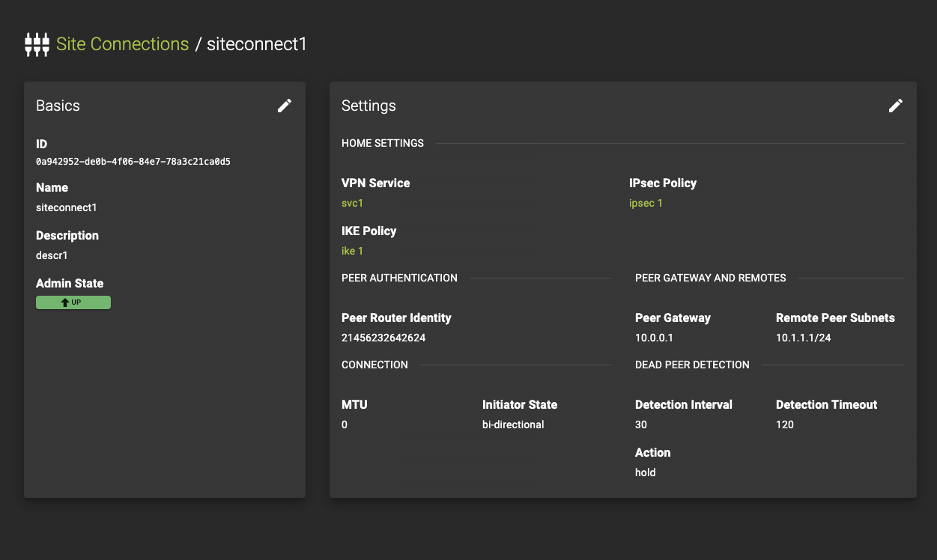
Task: Click the Basics card heading
Action: 58,106
